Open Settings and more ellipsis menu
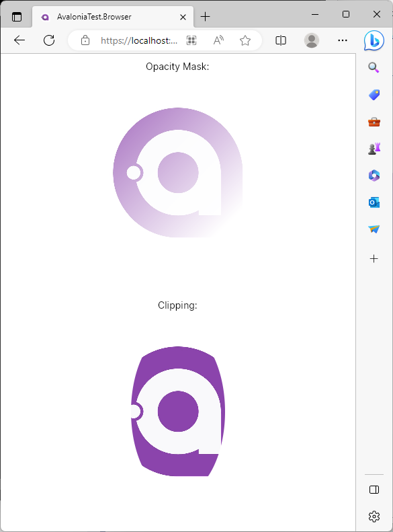The image size is (393, 532). coord(343,40)
